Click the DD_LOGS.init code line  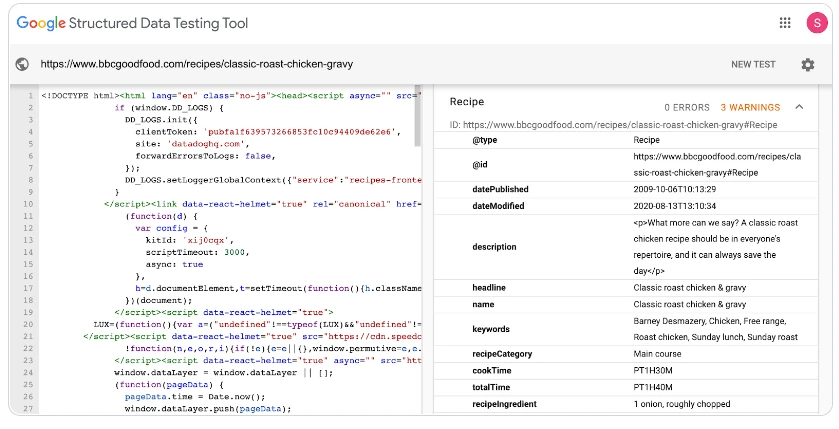[161, 120]
